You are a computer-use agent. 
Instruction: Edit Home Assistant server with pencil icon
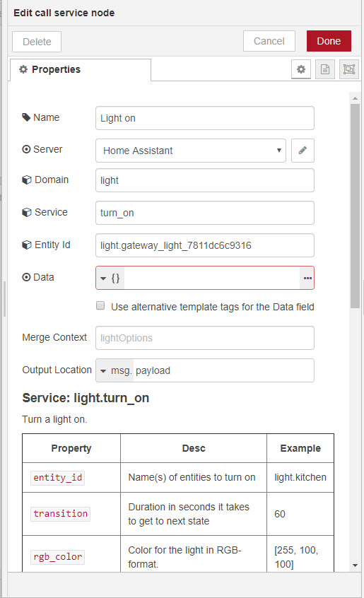[303, 151]
